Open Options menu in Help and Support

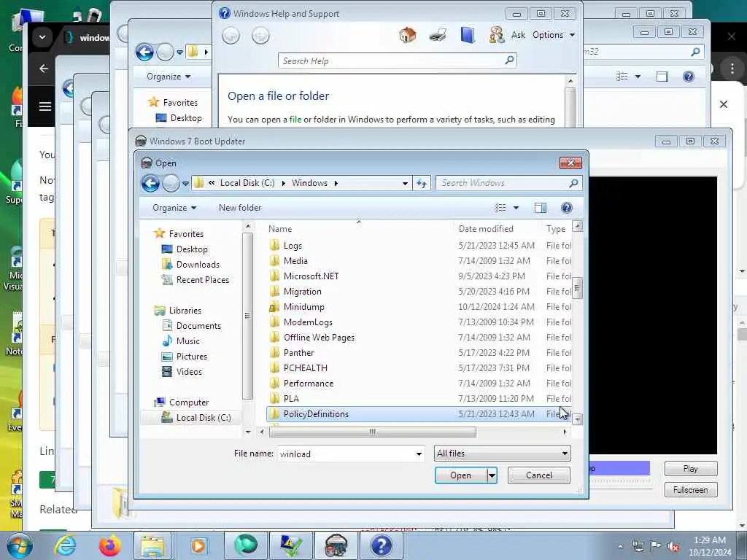554,35
